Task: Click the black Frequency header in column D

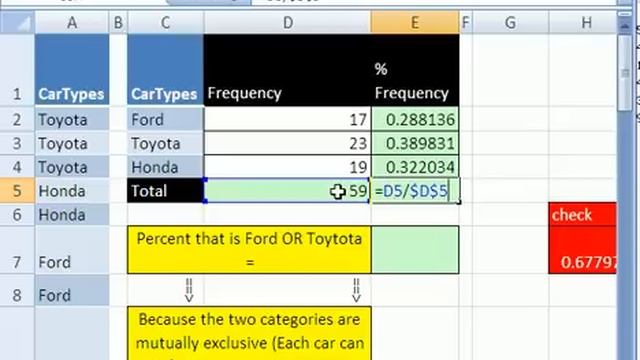Action: (x=287, y=70)
